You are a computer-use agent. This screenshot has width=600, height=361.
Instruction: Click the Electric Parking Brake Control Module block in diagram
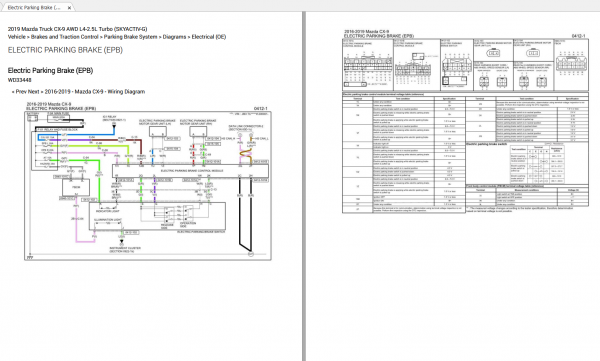tap(190, 171)
